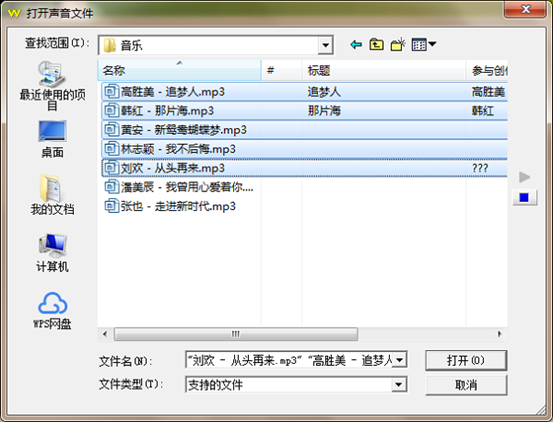Image resolution: width=553 pixels, height=422 pixels.
Task: Go up one folder level
Action: coord(376,45)
